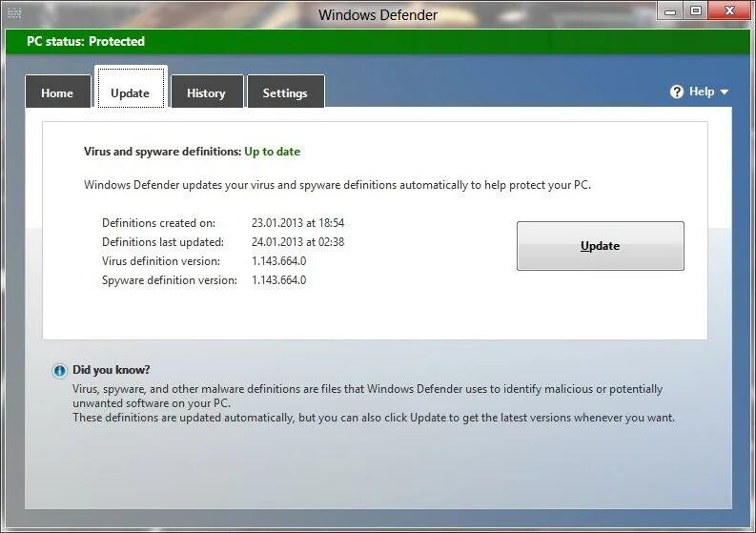Click the Help question mark icon
The height and width of the screenshot is (533, 756).
[677, 92]
